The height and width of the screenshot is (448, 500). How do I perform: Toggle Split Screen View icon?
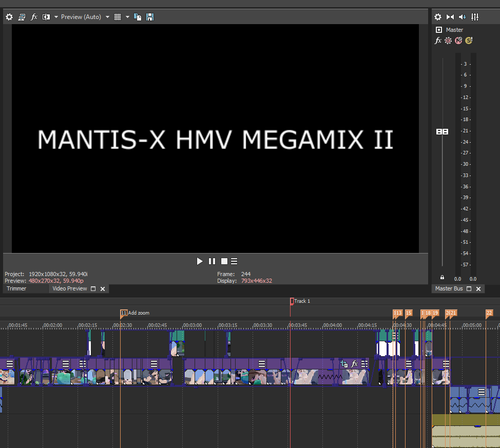(x=46, y=17)
